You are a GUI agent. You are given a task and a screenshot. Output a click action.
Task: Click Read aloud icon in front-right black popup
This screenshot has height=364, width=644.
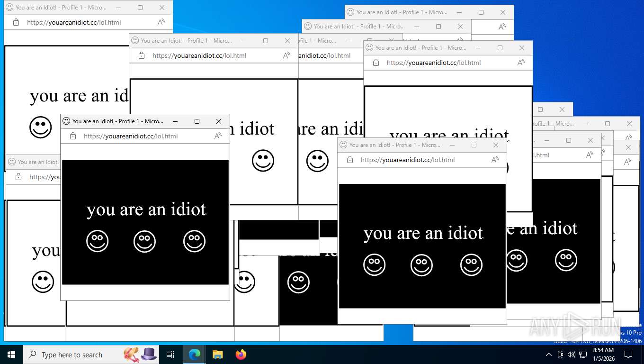click(x=495, y=160)
